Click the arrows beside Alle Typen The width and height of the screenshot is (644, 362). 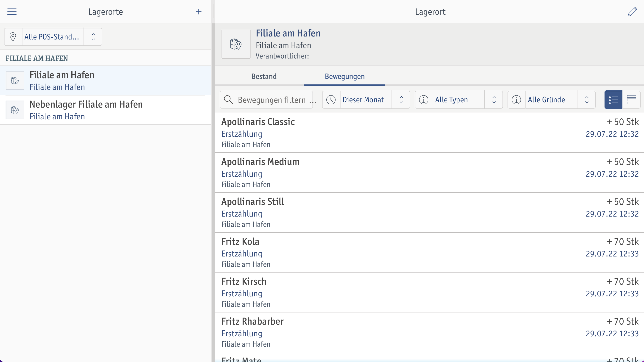pyautogui.click(x=494, y=100)
